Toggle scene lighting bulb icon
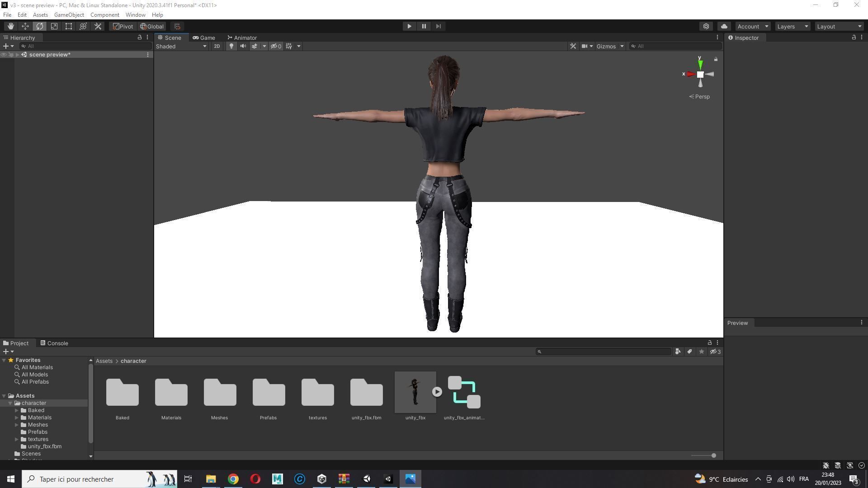This screenshot has width=868, height=488. pos(231,46)
